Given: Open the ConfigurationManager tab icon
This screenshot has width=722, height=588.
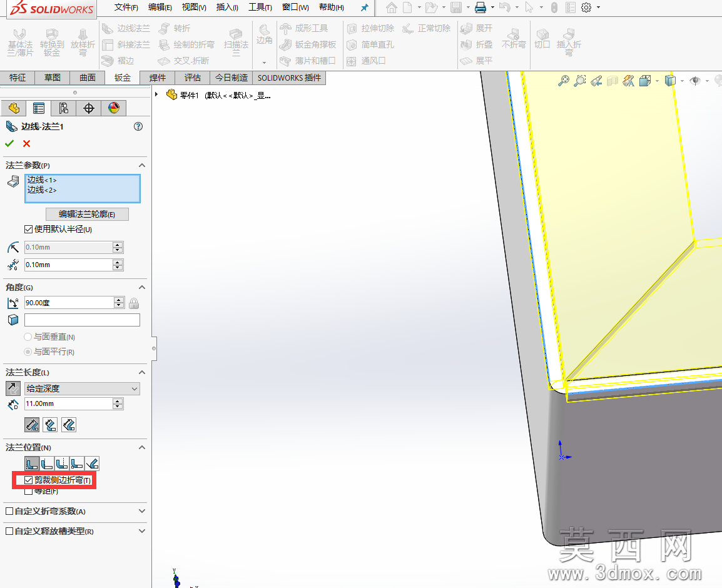Looking at the screenshot, I should [x=64, y=108].
